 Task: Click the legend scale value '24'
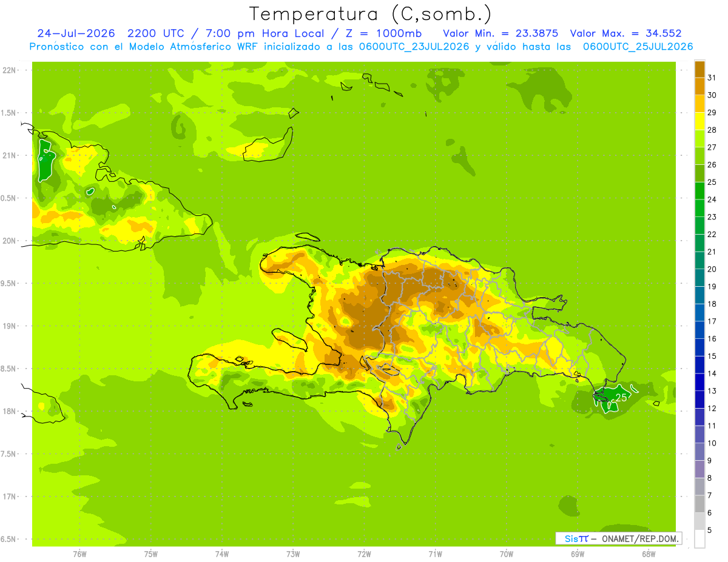712,199
